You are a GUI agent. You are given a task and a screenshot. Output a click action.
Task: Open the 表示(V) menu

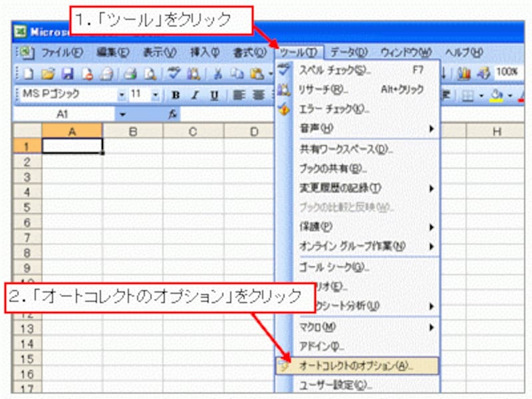pos(160,53)
